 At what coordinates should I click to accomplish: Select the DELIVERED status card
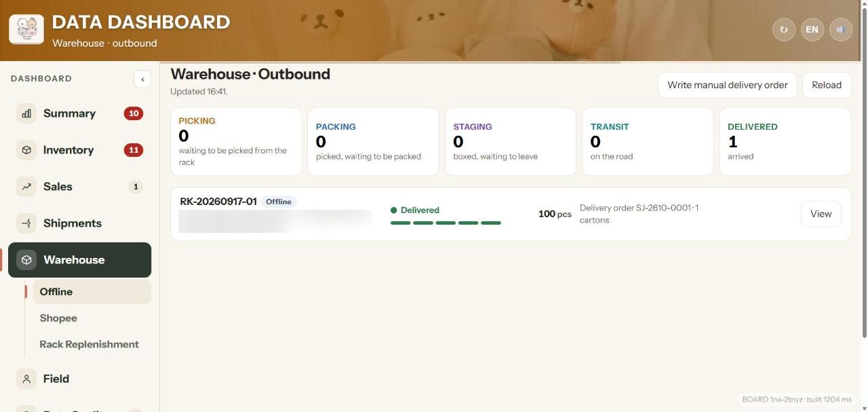point(785,141)
